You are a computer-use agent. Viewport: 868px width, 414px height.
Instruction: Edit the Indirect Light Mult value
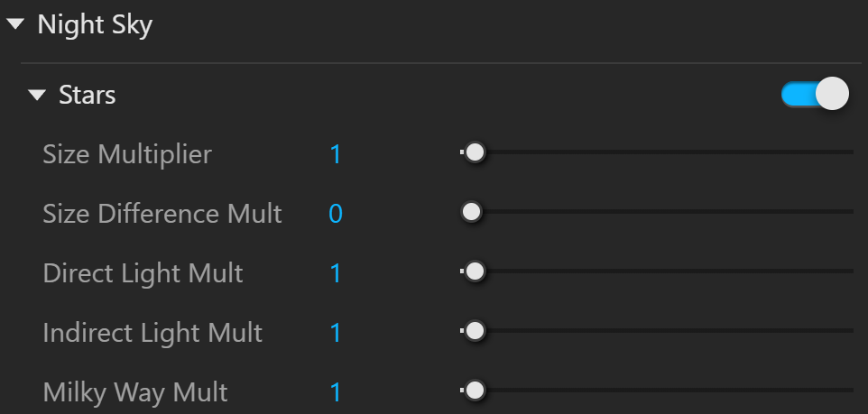[x=336, y=333]
